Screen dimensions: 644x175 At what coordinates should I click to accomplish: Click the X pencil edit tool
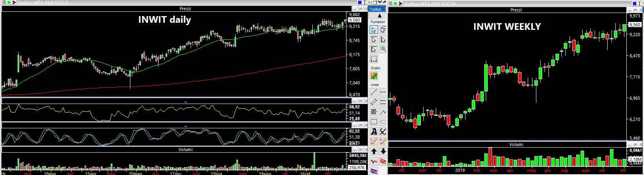383,141
